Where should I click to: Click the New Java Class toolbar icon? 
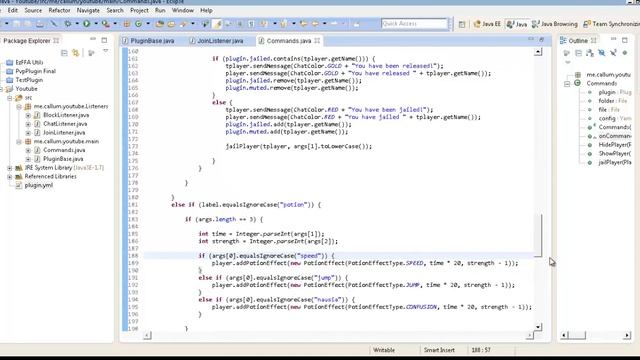coord(138,24)
